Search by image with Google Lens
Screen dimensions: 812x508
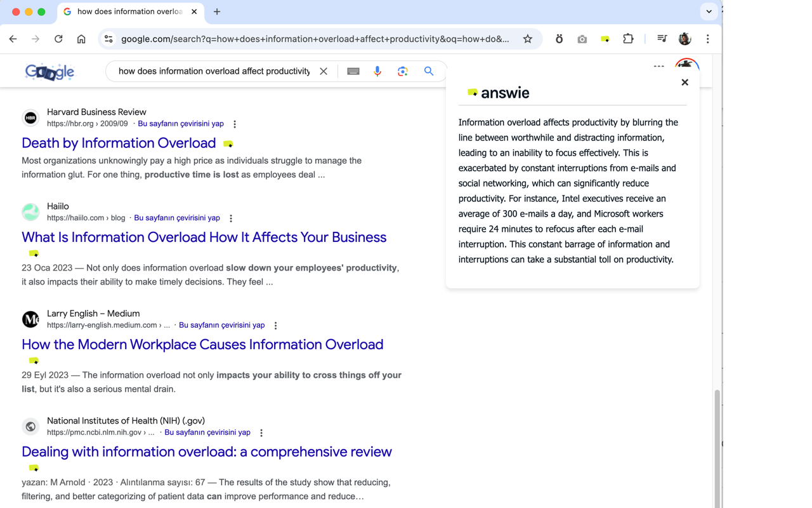click(402, 71)
